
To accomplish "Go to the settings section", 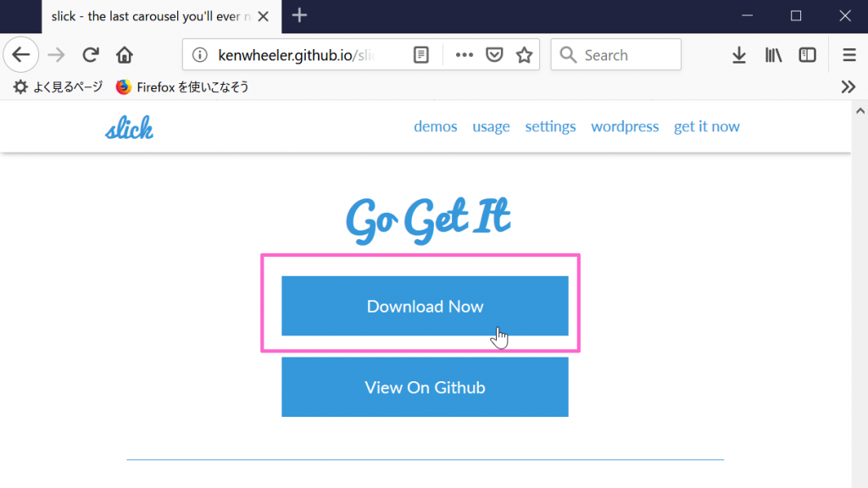I will coord(550,127).
